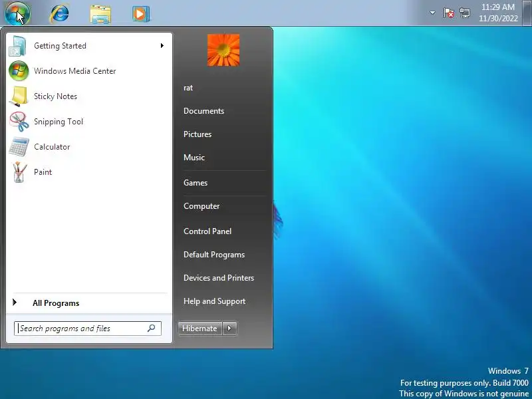
Task: Open the clock showing 11:29 AM
Action: (x=498, y=13)
